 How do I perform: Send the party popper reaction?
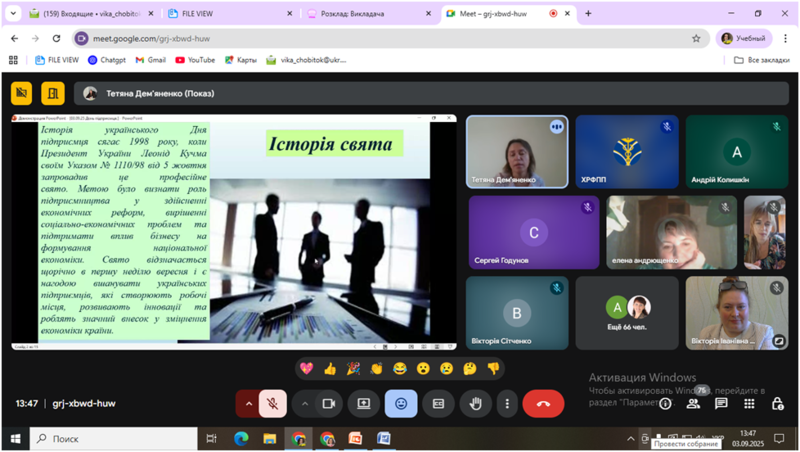pos(353,368)
